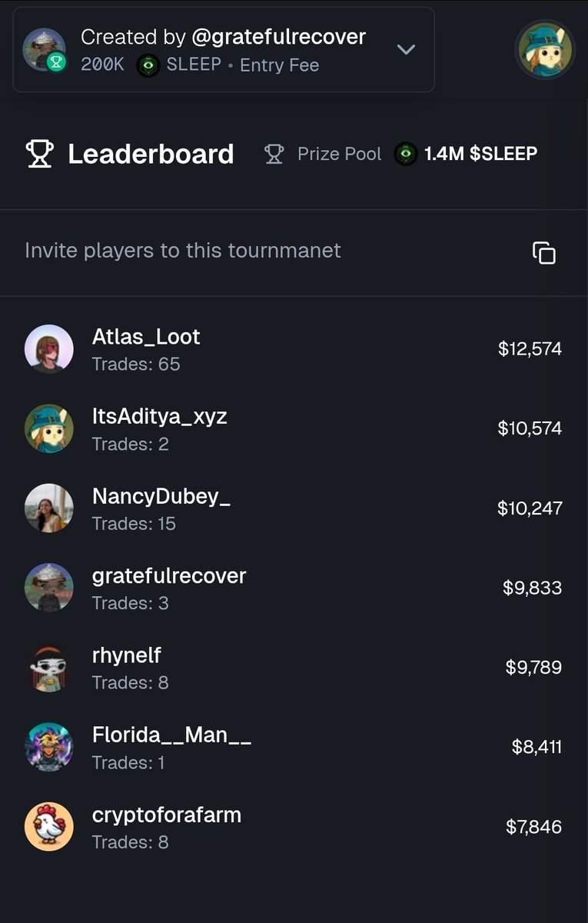This screenshot has width=588, height=923.
Task: Select the gratefulrecover leaderboard entry
Action: tap(294, 588)
